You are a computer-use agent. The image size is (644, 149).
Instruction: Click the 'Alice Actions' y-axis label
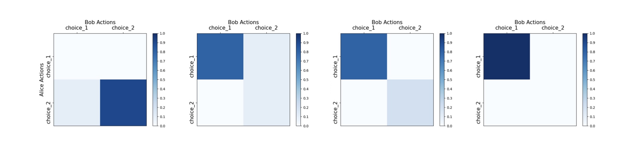(x=42, y=80)
